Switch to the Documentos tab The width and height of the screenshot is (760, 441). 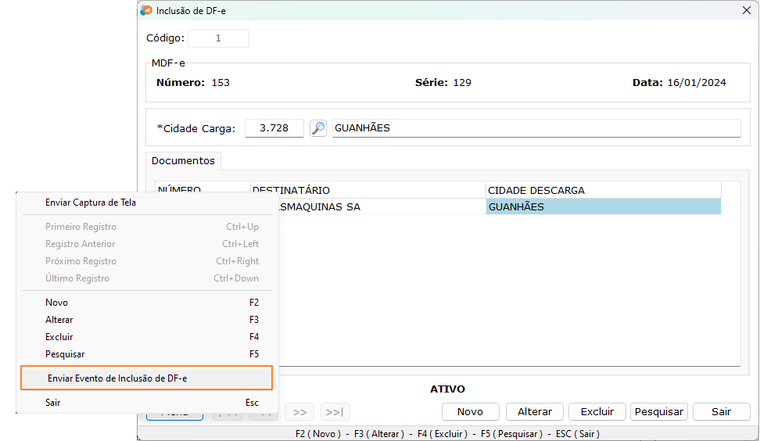pyautogui.click(x=183, y=161)
